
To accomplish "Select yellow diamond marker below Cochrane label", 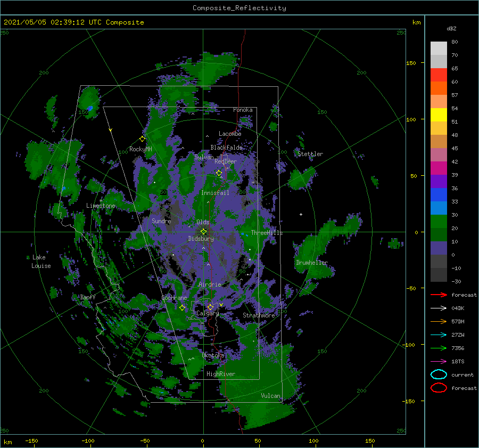I will click(x=182, y=308).
